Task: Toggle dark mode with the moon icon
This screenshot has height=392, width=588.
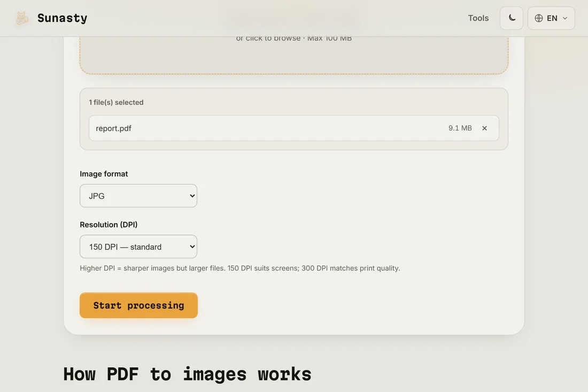Action: point(512,18)
